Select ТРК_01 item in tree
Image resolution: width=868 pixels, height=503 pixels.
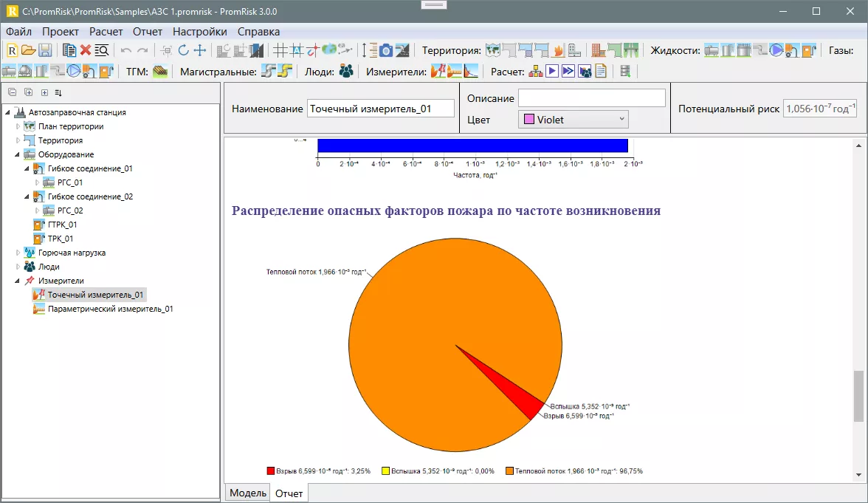pos(60,239)
